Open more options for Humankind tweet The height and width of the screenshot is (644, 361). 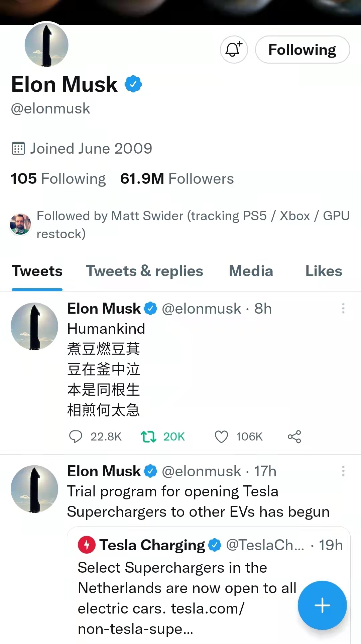click(x=343, y=308)
